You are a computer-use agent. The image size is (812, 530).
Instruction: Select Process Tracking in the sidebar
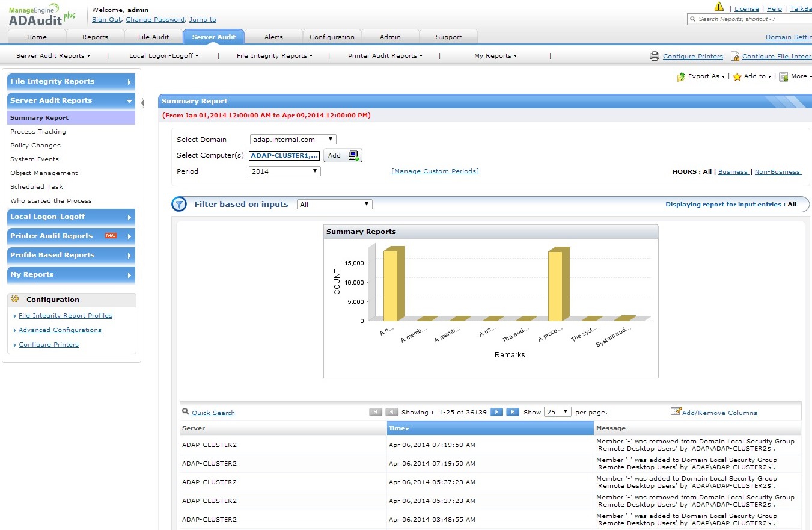click(x=38, y=132)
